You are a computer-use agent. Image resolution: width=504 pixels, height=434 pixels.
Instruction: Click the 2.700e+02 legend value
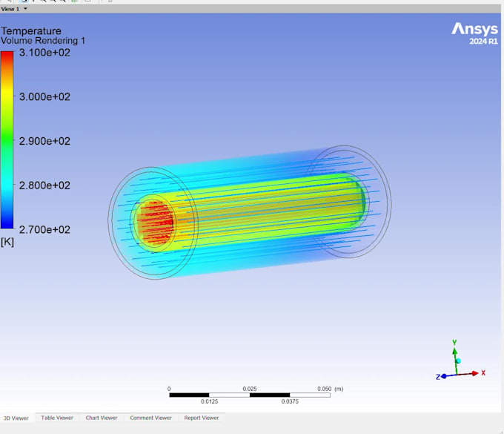(x=44, y=230)
